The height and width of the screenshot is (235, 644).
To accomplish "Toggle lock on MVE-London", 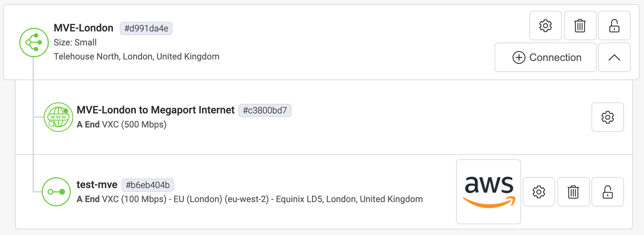I will click(614, 25).
